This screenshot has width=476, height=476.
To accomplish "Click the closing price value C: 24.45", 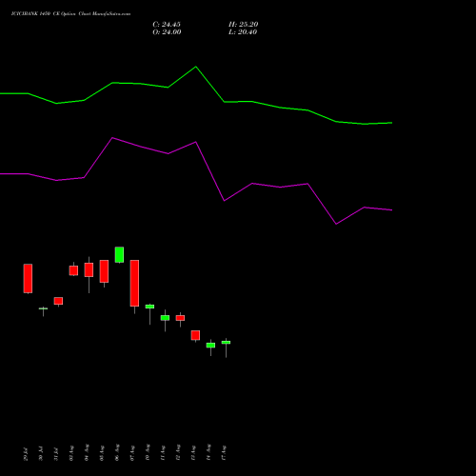I will coord(167,25).
